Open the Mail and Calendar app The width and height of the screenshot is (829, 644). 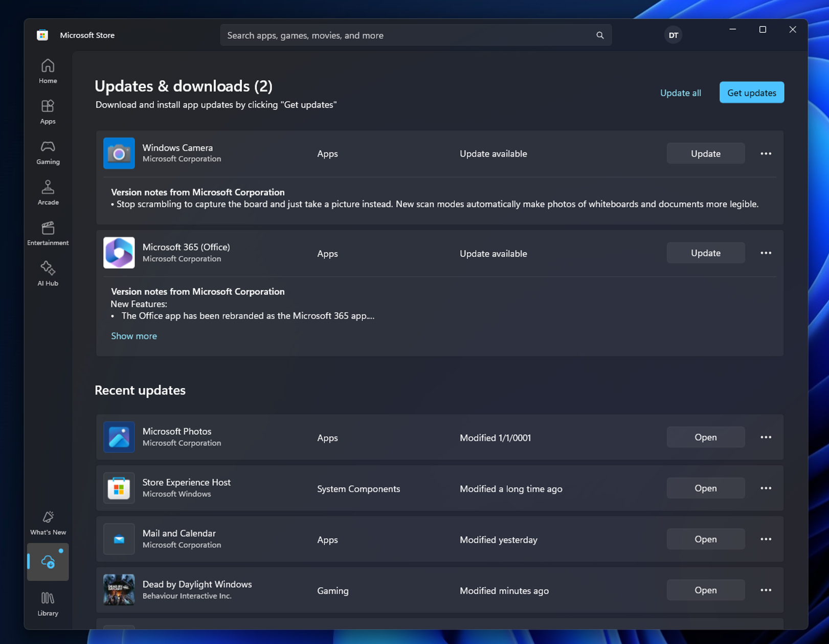point(705,539)
